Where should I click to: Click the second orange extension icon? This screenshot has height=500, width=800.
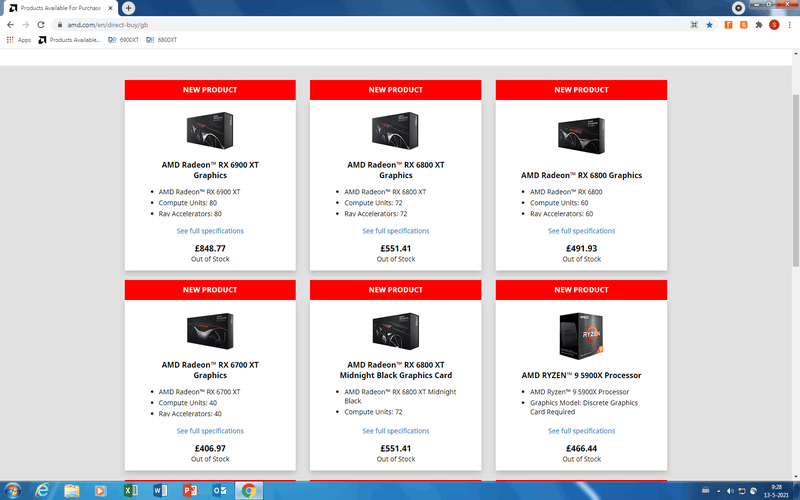tap(744, 24)
